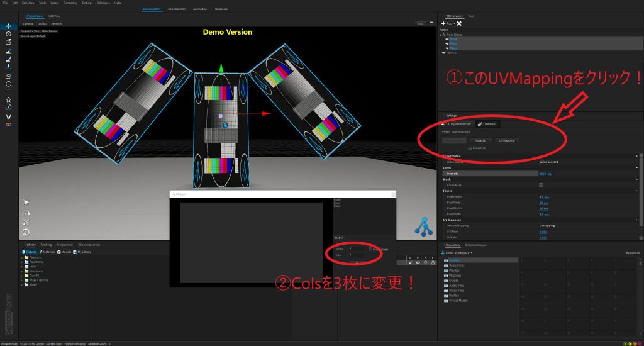Select the Move tool in left toolbar
644x346 pixels.
[8, 26]
